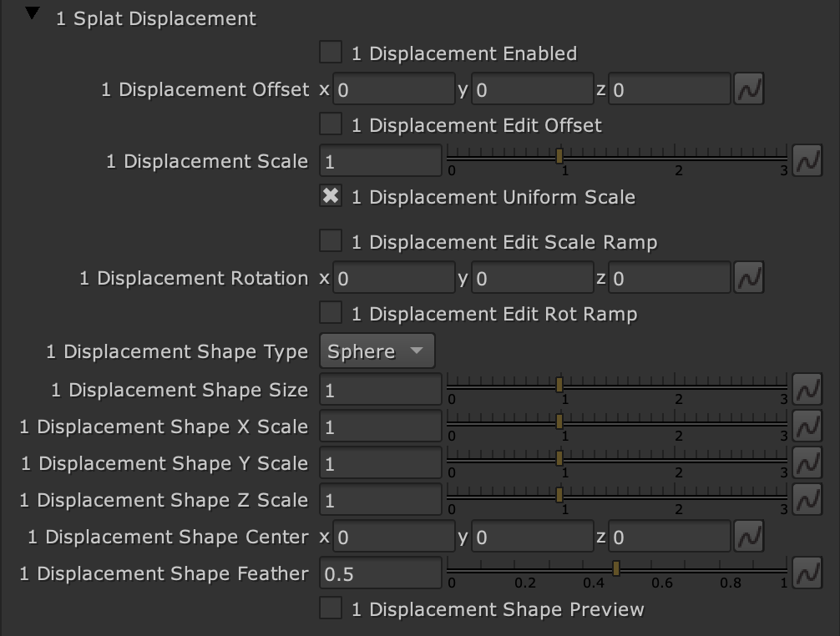The image size is (840, 636).
Task: Open animation menu for Shape X Scale
Action: coord(807,427)
